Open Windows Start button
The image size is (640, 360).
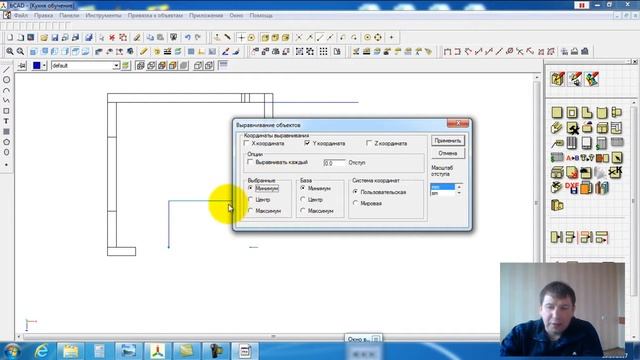click(12, 351)
